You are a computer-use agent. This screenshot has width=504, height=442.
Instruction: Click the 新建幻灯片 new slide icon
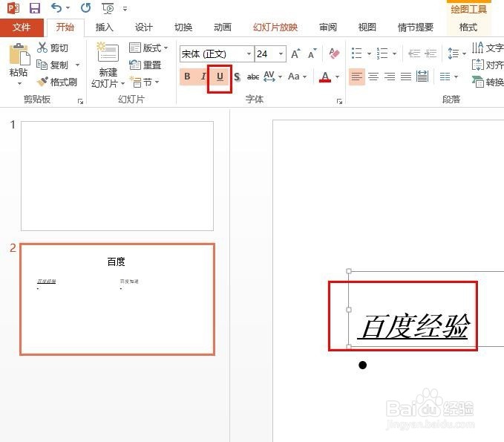pyautogui.click(x=108, y=53)
